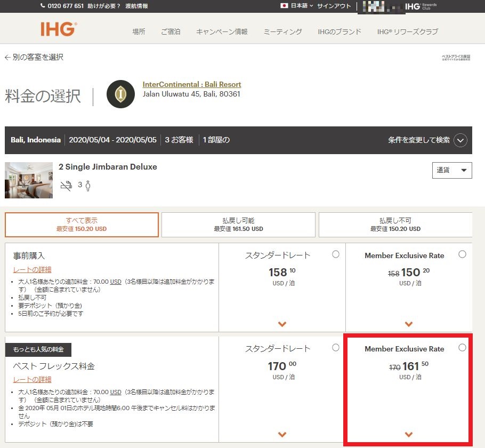Click the ベスト フレックス料金 rate heading

point(54,366)
